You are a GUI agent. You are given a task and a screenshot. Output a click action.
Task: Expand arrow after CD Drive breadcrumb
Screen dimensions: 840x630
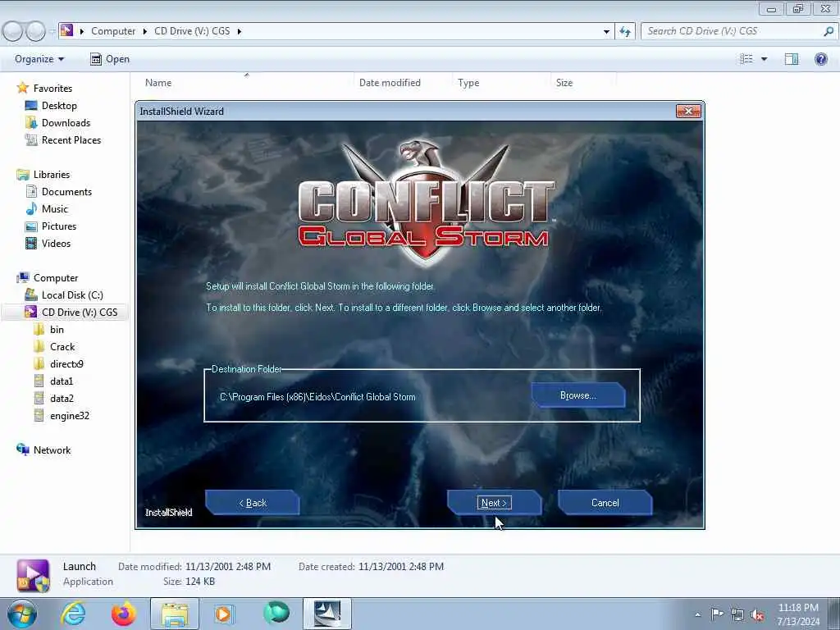[239, 31]
